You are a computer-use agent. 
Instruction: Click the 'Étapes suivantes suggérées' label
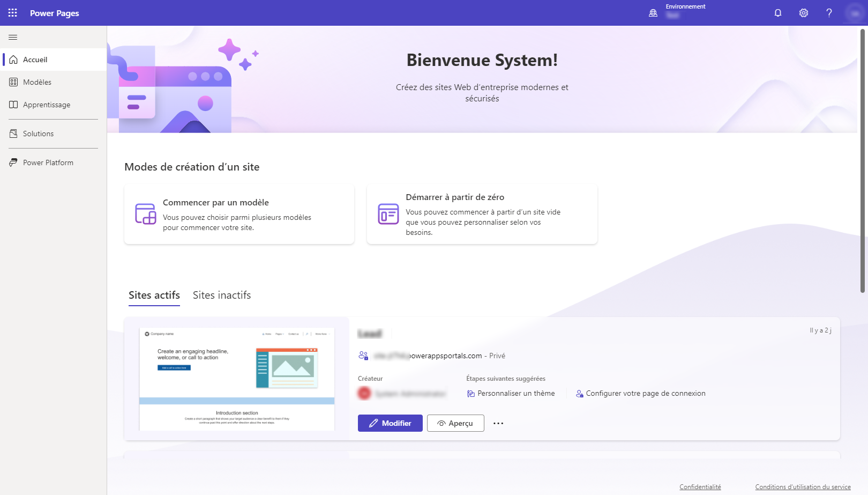coord(506,379)
